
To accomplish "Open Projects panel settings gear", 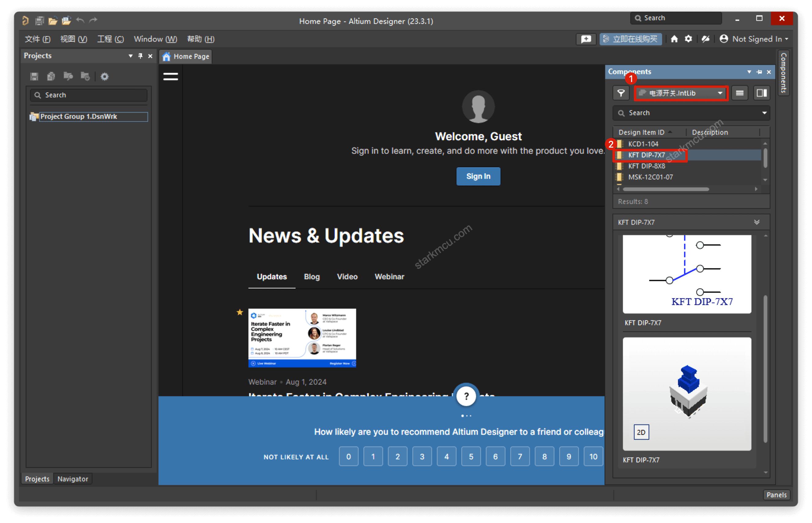I will click(x=105, y=77).
